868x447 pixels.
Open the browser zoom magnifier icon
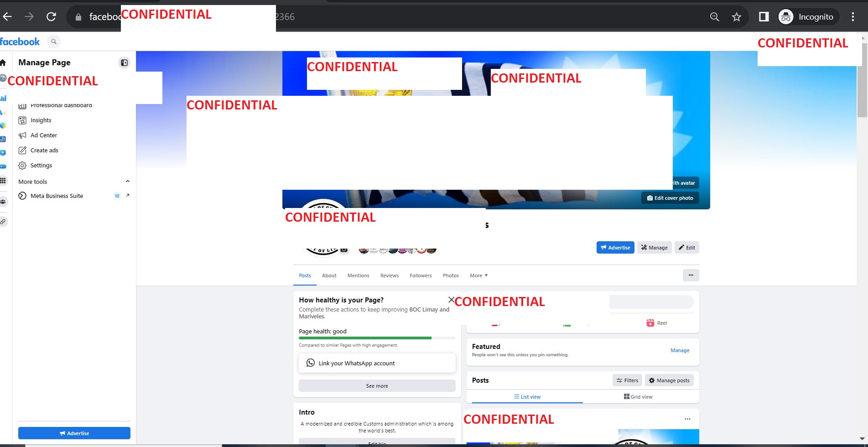click(715, 17)
